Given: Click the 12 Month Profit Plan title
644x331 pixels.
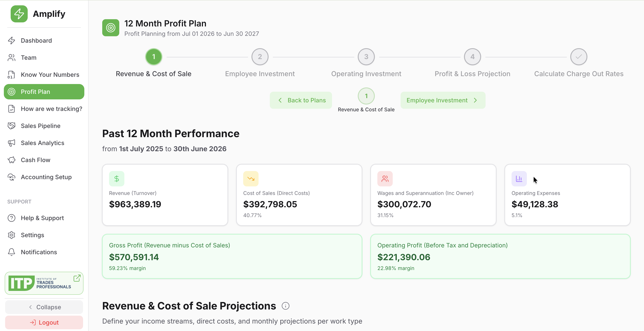Looking at the screenshot, I should click(165, 23).
